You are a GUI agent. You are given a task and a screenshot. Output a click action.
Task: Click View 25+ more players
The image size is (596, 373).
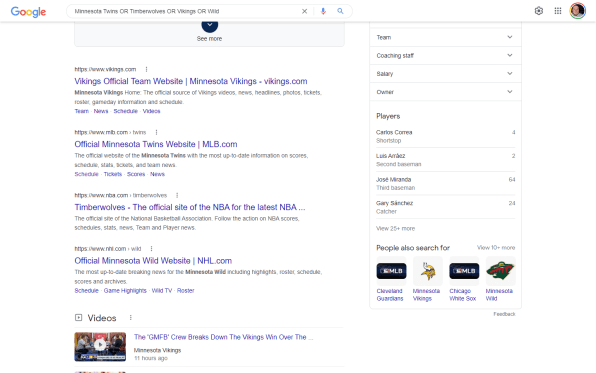395,229
